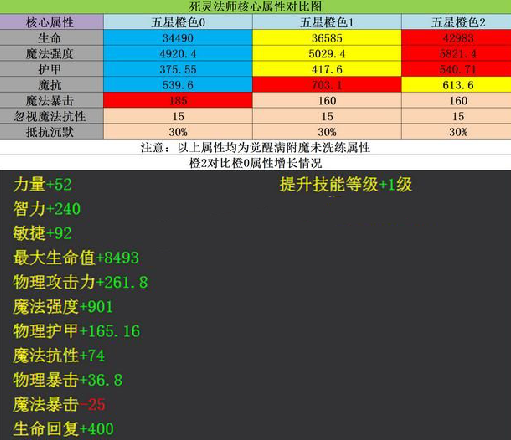Click the 160 cell under 五星橙色2

point(456,100)
